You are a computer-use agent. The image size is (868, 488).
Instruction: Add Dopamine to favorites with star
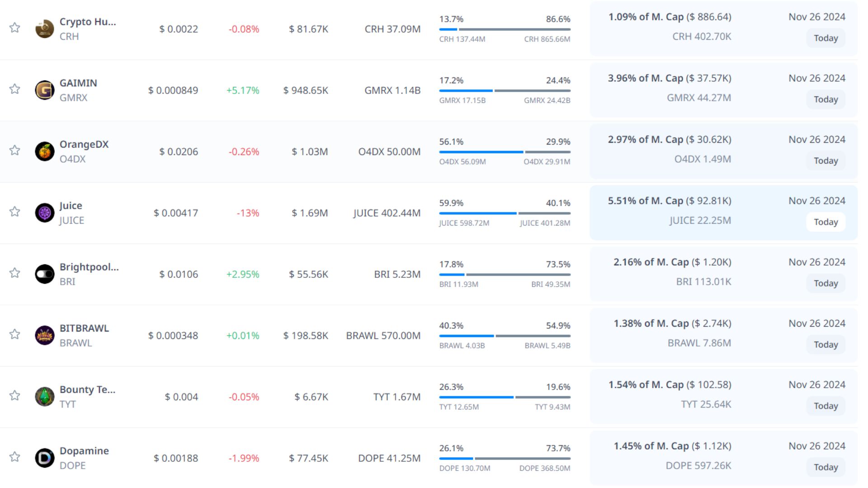pyautogui.click(x=15, y=457)
